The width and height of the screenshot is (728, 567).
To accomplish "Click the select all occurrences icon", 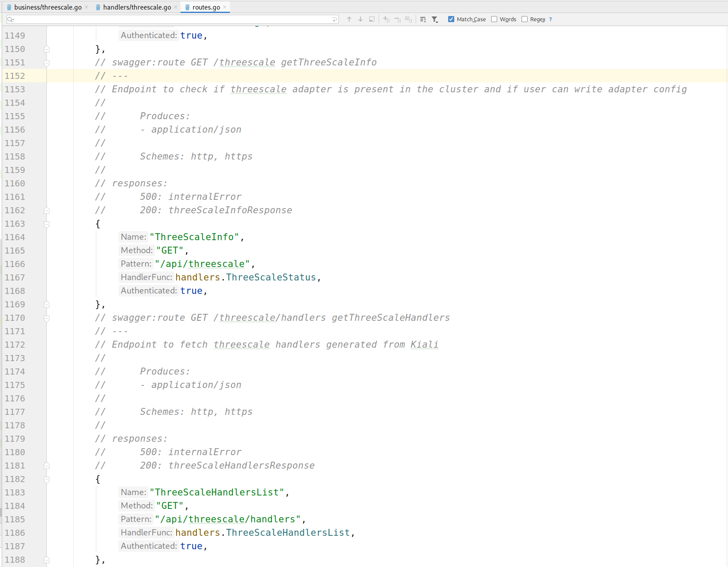I will 372,19.
